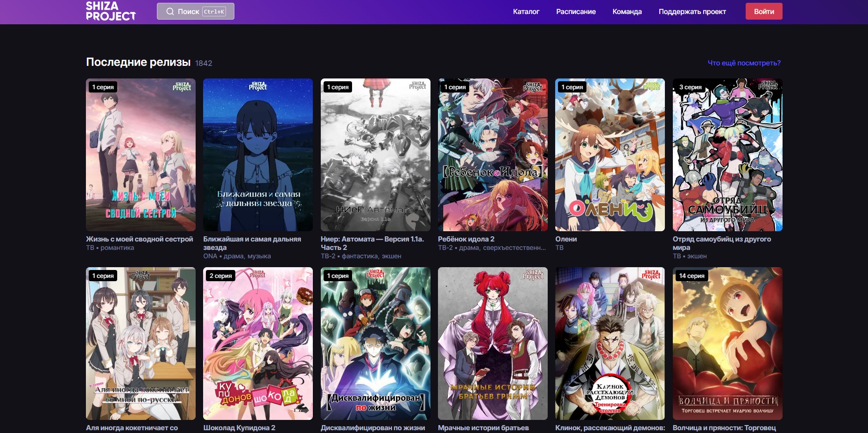Click title text 'Ребёнок идола 2'
The width and height of the screenshot is (868, 433).
point(466,239)
